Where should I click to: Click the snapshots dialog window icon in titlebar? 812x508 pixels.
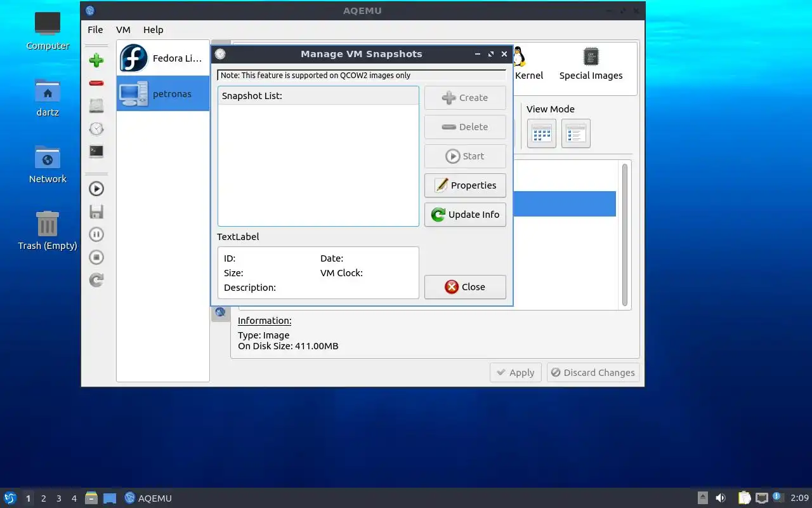click(220, 54)
